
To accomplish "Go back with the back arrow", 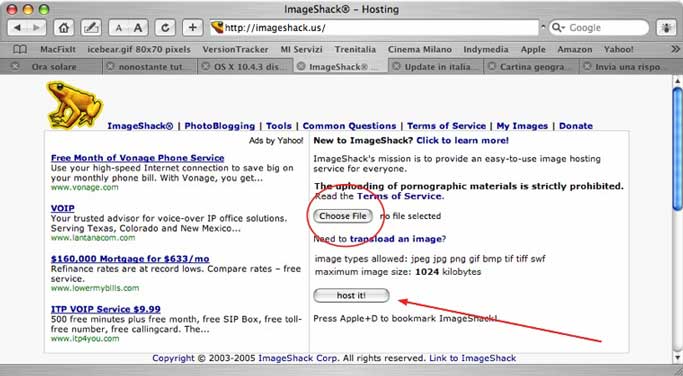I will [x=17, y=28].
